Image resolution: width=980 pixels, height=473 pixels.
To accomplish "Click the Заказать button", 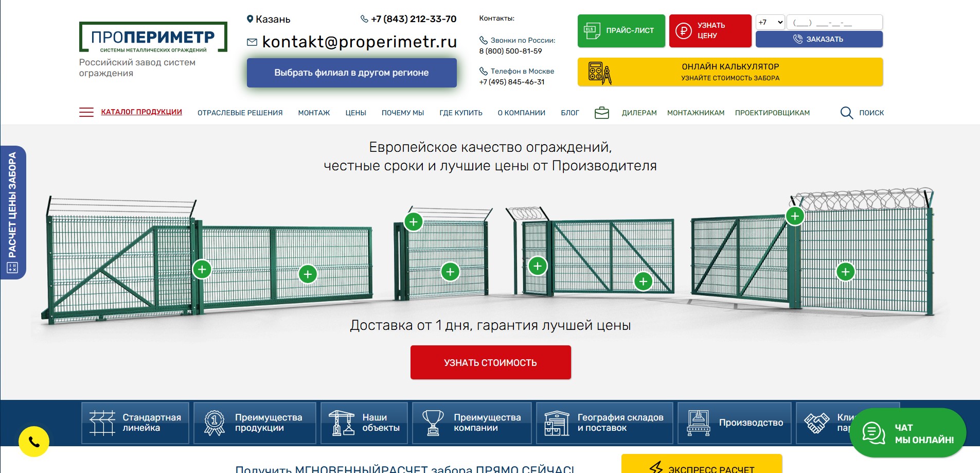I will coord(819,38).
